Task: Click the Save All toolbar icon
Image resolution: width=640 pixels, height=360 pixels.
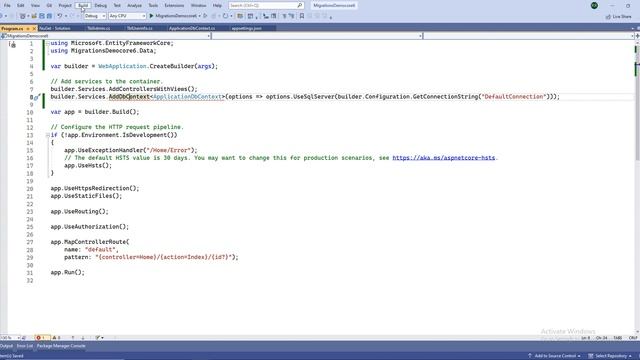Action: [49, 16]
